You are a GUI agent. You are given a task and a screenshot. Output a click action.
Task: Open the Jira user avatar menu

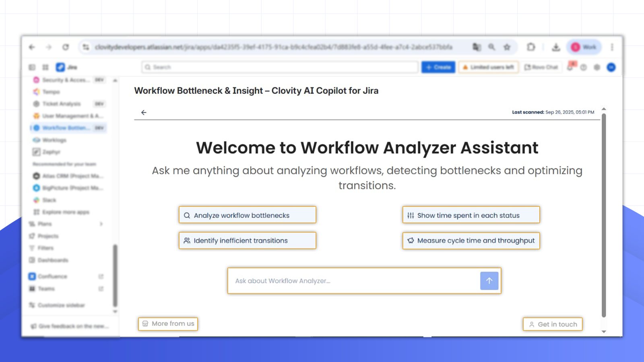click(611, 67)
